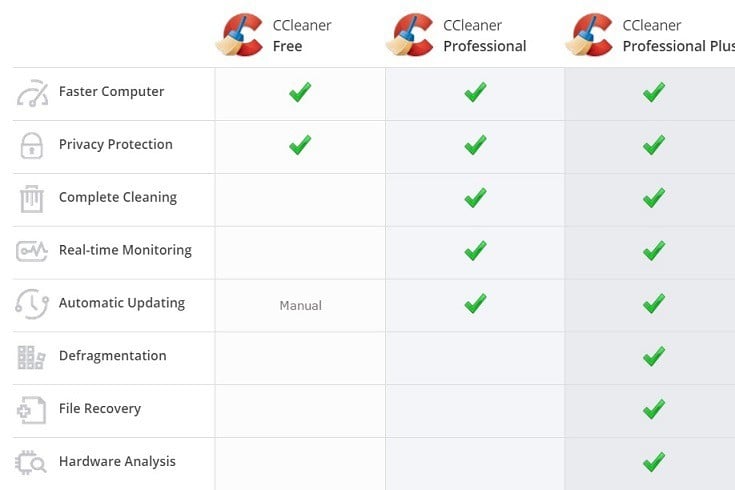The width and height of the screenshot is (735, 490).
Task: Open the File Recovery feature label
Action: (100, 408)
